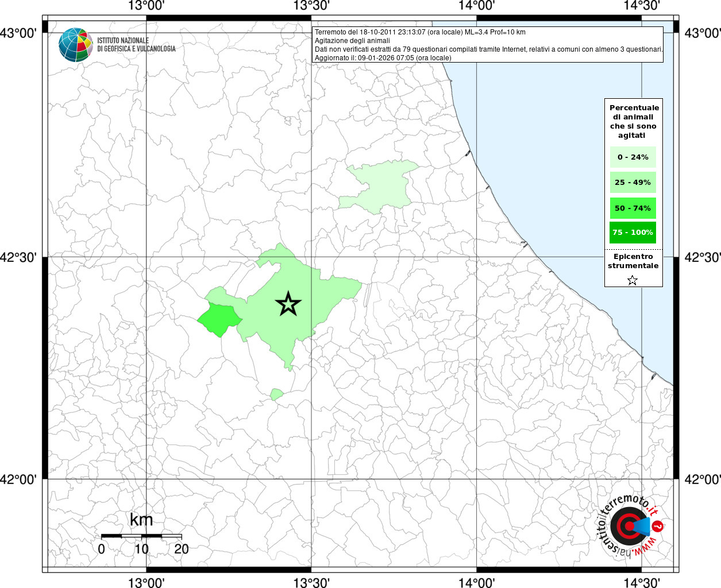Click the scale bar '20' value
This screenshot has height=588, width=721.
pos(182,549)
